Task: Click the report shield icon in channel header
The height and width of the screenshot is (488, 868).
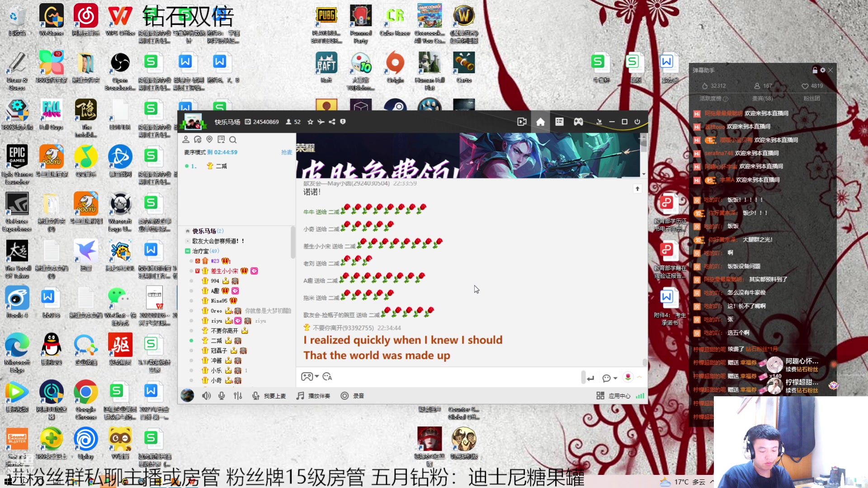Action: click(x=343, y=122)
